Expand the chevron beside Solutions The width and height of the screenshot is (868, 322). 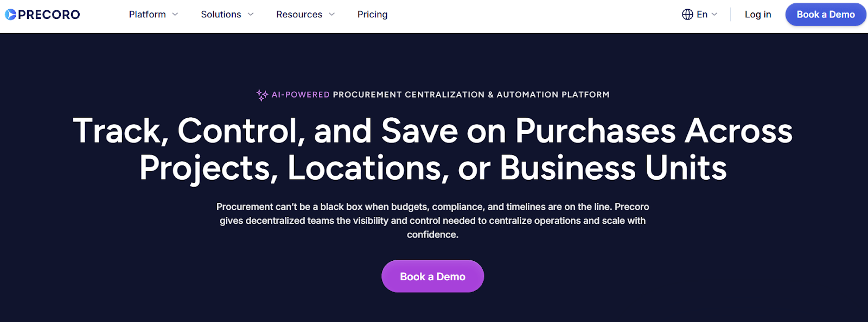[x=251, y=15]
